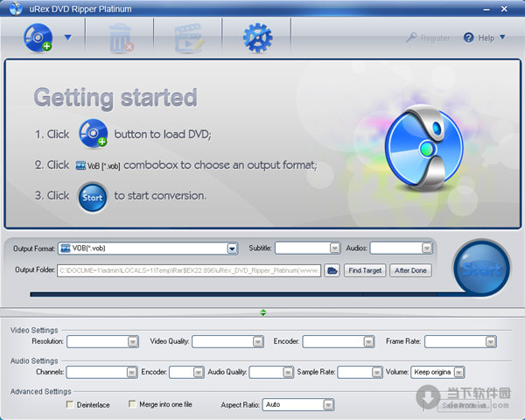Image resolution: width=525 pixels, height=420 pixels.
Task: Click the Load DVD toolbar icon
Action: pos(38,38)
